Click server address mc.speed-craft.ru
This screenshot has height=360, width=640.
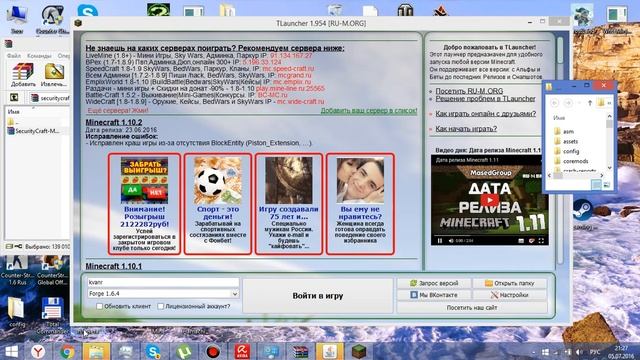288,69
